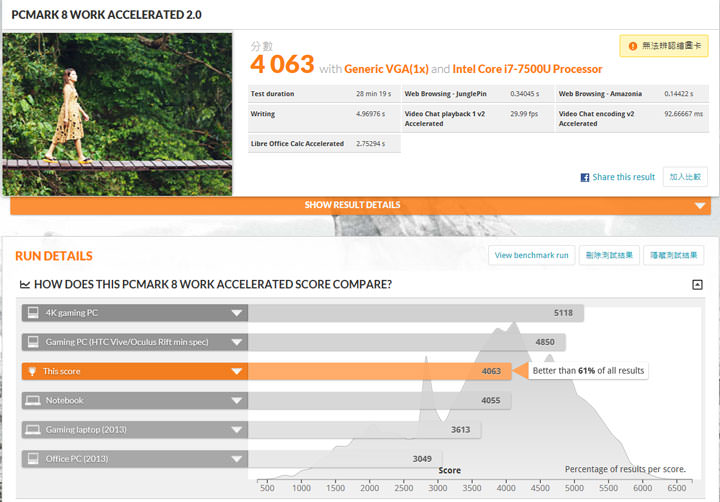The width and height of the screenshot is (720, 502).
Task: Click the View benchmark run button
Action: (532, 255)
